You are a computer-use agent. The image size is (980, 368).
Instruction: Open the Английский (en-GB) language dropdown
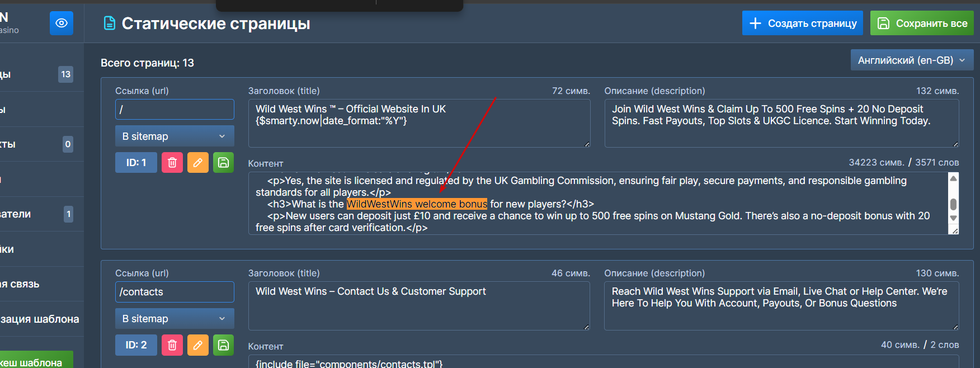(912, 60)
